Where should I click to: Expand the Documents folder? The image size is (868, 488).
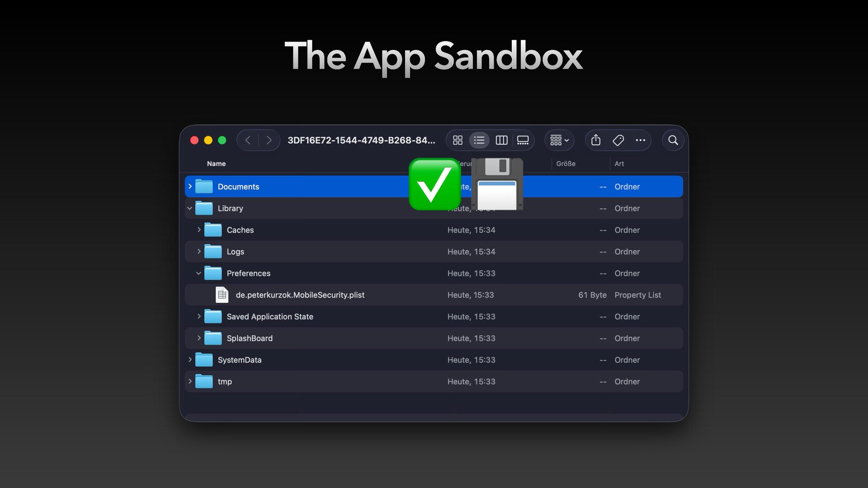190,186
